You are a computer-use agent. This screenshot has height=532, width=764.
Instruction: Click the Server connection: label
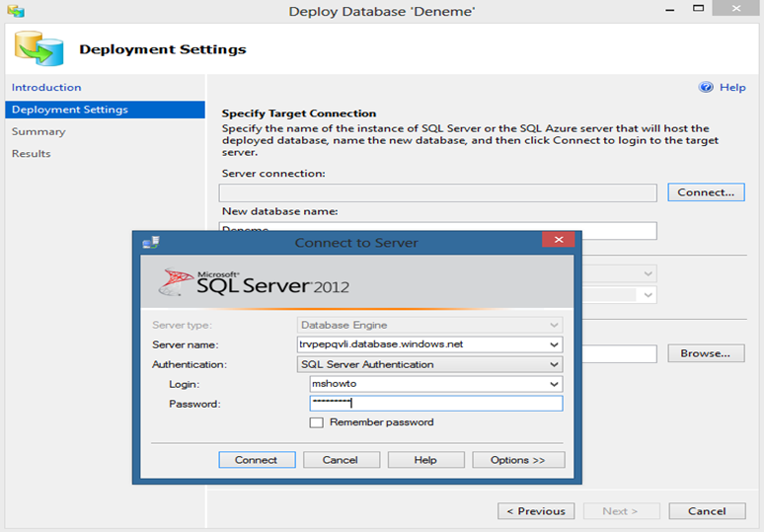[273, 174]
